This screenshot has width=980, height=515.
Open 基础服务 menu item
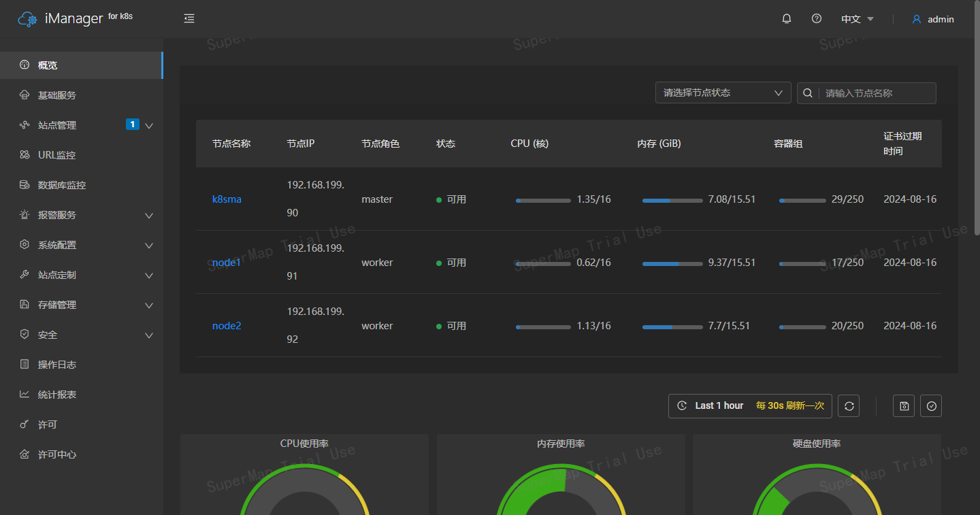pyautogui.click(x=82, y=95)
